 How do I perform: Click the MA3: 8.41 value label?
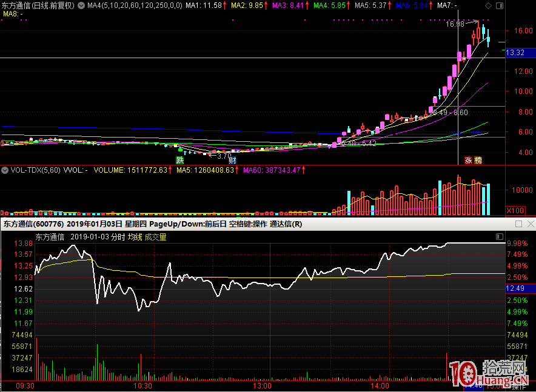coord(288,5)
